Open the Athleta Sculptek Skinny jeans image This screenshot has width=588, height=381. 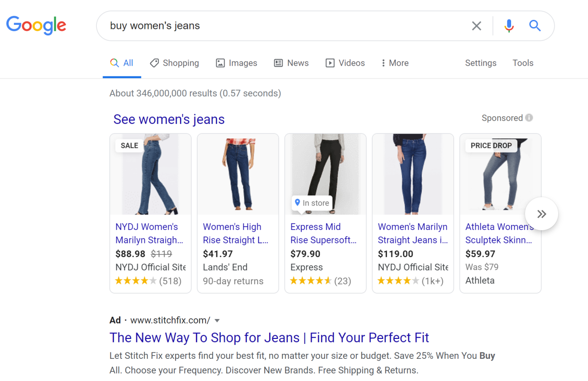pyautogui.click(x=500, y=174)
